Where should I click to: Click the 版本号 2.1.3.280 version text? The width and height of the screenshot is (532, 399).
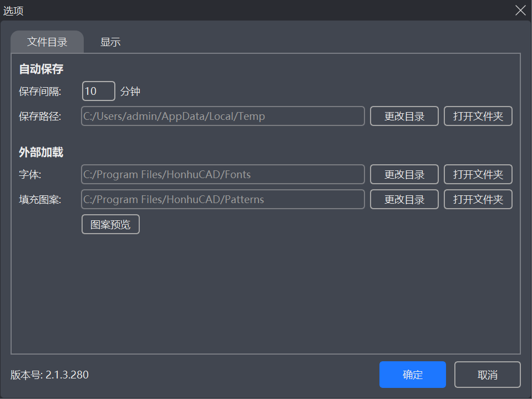49,375
